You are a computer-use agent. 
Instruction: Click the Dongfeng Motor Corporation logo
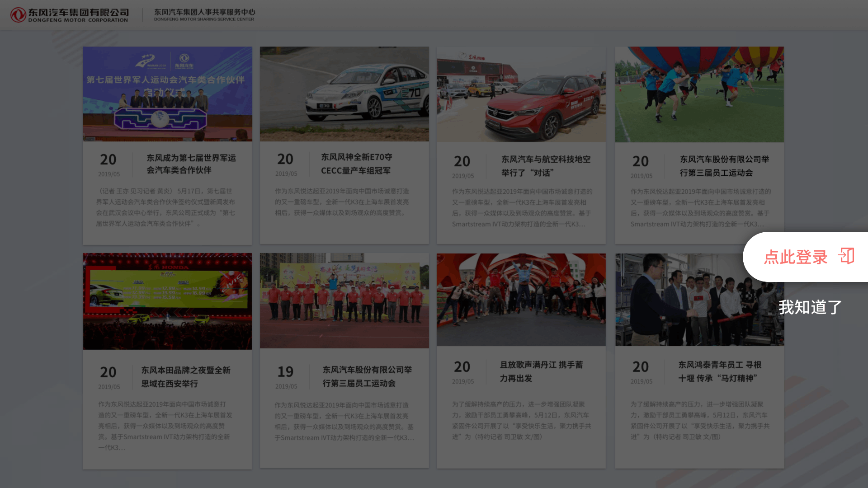coord(70,15)
